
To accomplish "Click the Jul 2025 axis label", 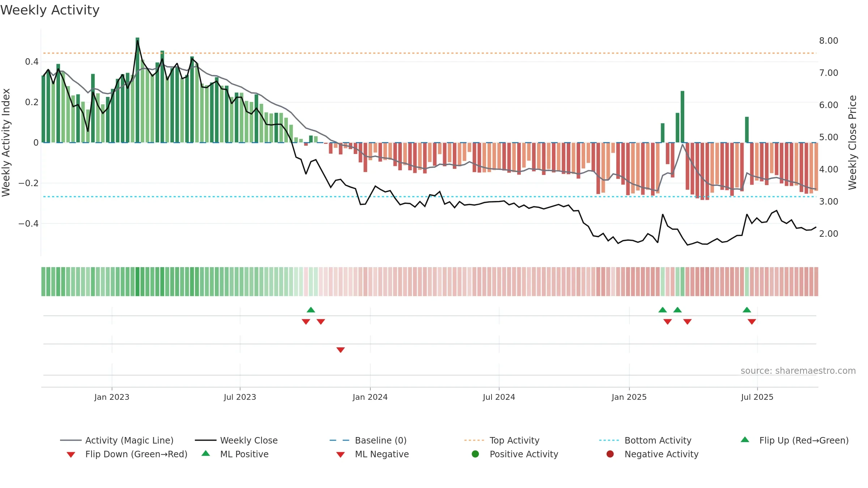I will click(x=757, y=397).
